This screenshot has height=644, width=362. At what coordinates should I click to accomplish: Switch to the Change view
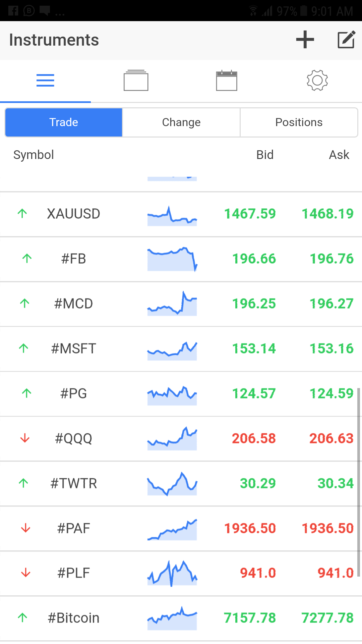point(181,122)
